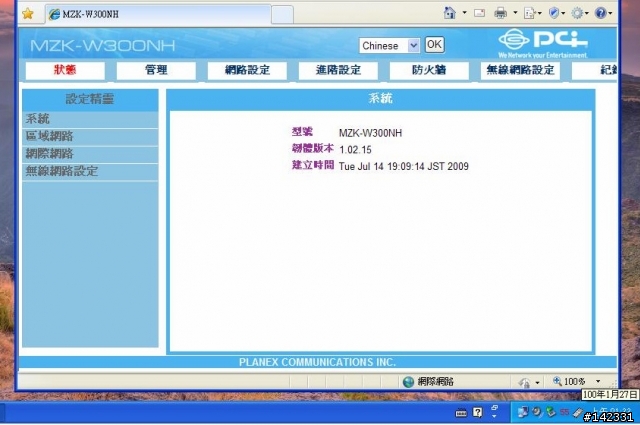Open the 管理 management tab
Viewport: 640px width, 425px height.
pyautogui.click(x=156, y=70)
